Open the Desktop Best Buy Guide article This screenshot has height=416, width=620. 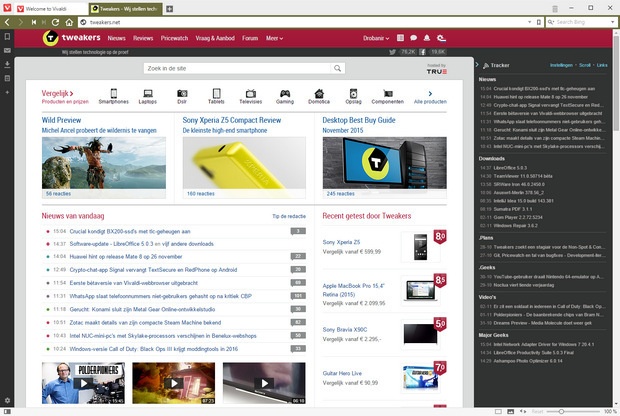tap(359, 120)
